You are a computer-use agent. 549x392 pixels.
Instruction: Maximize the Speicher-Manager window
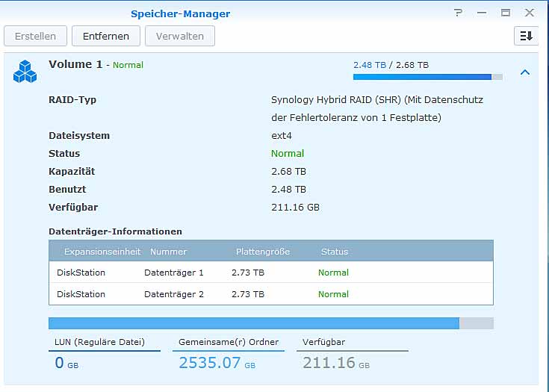506,13
